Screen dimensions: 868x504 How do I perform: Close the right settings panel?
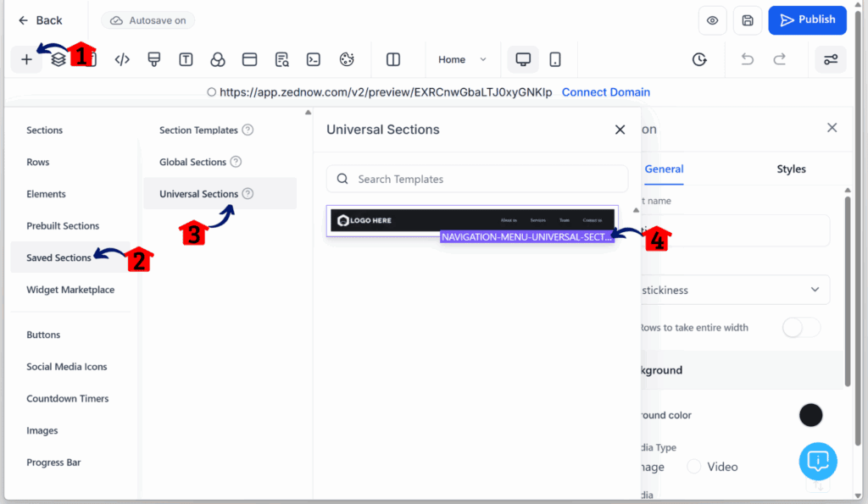click(x=832, y=128)
